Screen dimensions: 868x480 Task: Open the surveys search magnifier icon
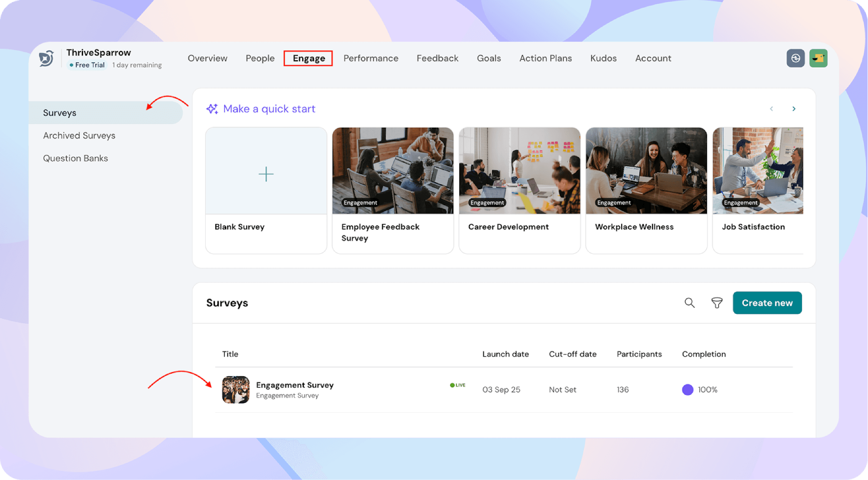[x=690, y=303]
